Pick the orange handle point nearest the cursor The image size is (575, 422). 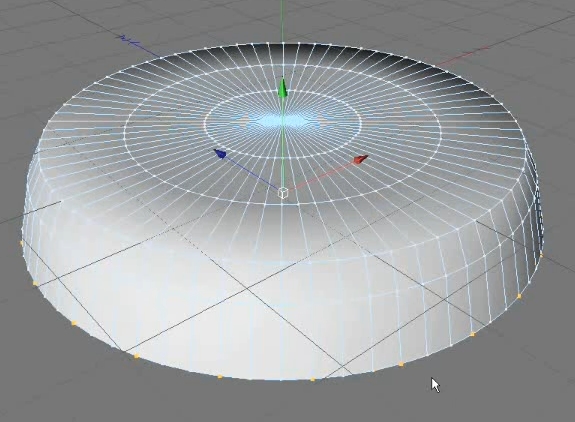point(401,364)
